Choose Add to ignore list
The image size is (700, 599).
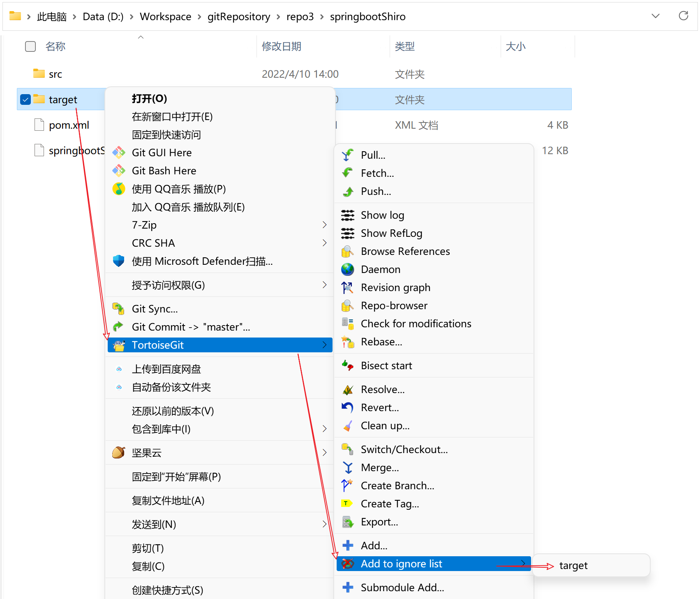tap(401, 564)
